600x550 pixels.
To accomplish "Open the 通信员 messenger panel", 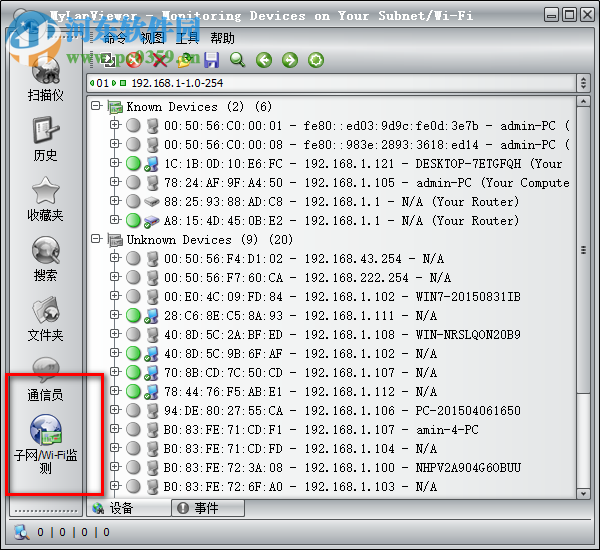I will [x=46, y=379].
